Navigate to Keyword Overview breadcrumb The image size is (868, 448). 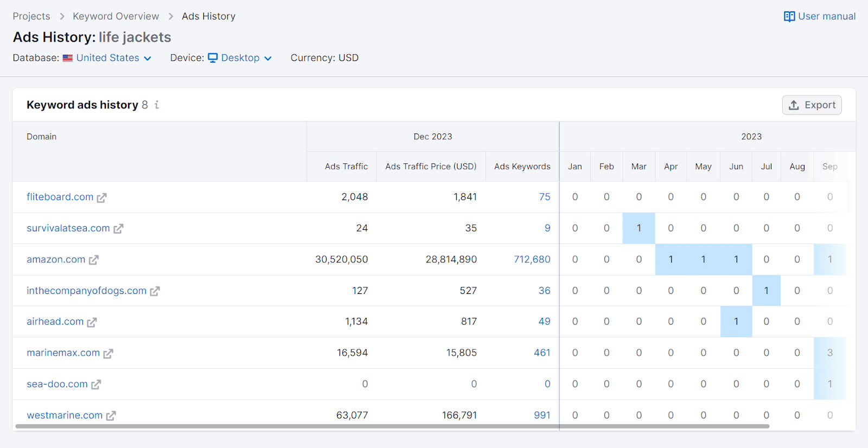click(116, 16)
